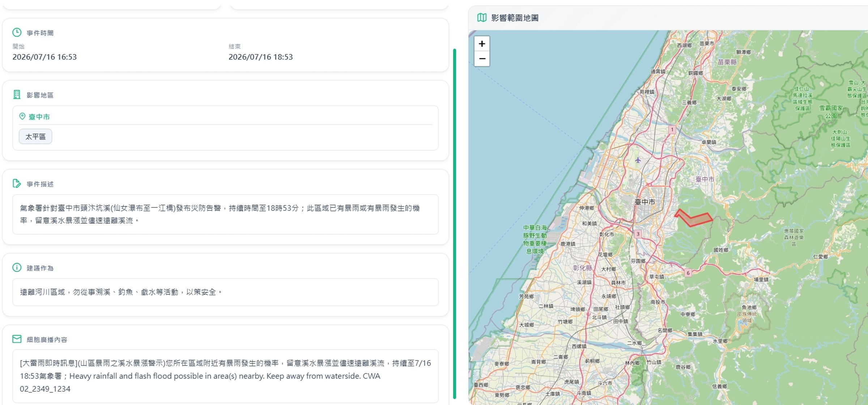Click the end time 2026/07/16 18:53
This screenshot has width=868, height=405.
[260, 57]
